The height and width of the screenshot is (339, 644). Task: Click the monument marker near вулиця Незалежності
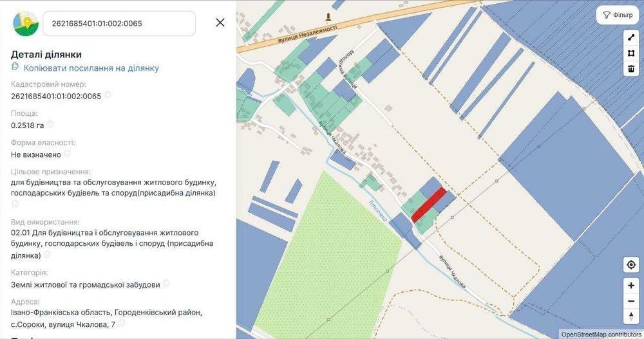pyautogui.click(x=328, y=17)
